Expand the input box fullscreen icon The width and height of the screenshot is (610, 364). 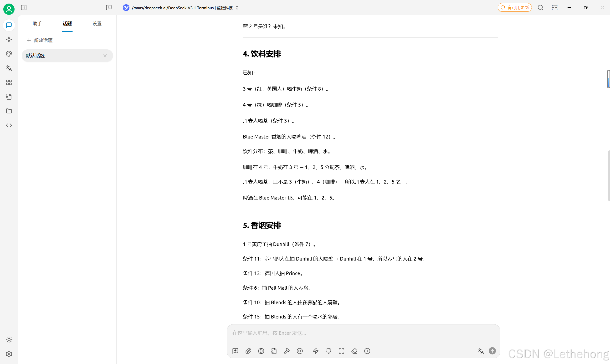click(x=341, y=351)
